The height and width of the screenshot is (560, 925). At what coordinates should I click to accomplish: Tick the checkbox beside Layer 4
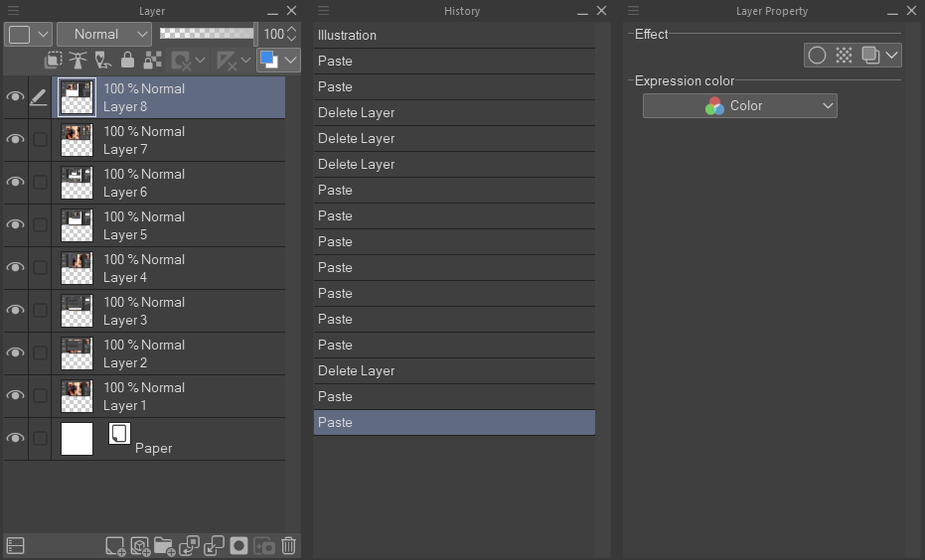[40, 268]
